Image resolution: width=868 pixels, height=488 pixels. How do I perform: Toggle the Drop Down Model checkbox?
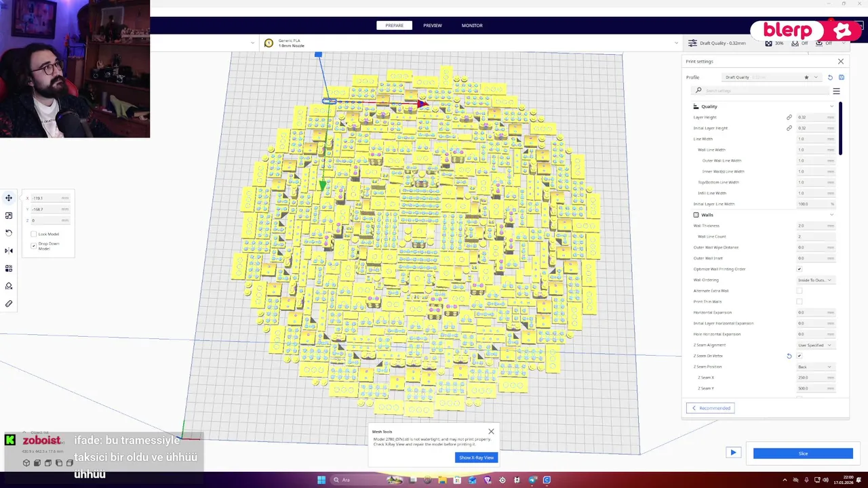[x=34, y=245]
